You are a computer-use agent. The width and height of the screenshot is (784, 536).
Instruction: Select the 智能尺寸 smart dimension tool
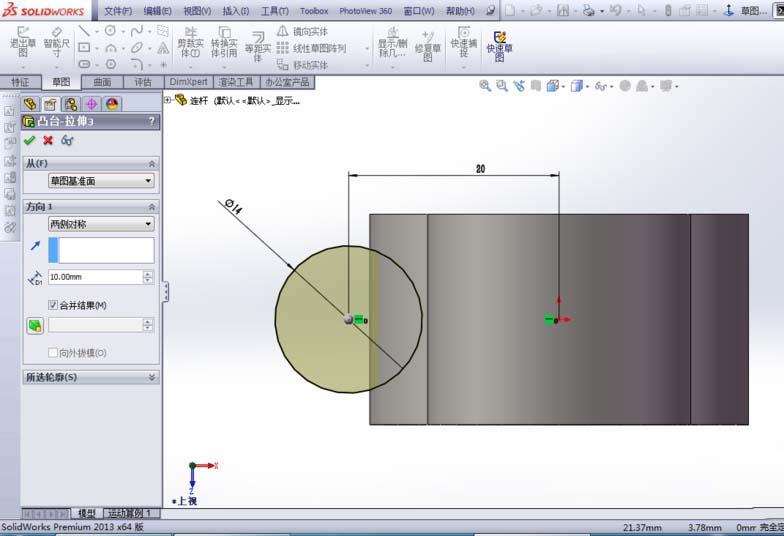56,44
